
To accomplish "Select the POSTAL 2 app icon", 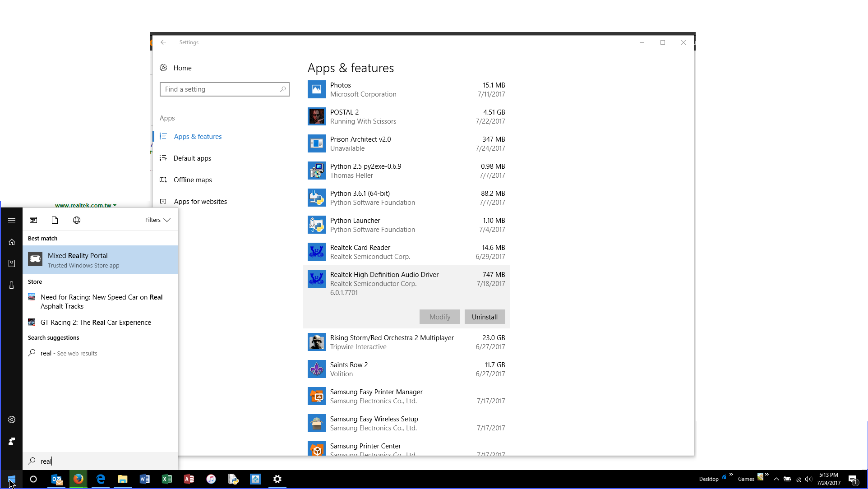I will pos(316,116).
